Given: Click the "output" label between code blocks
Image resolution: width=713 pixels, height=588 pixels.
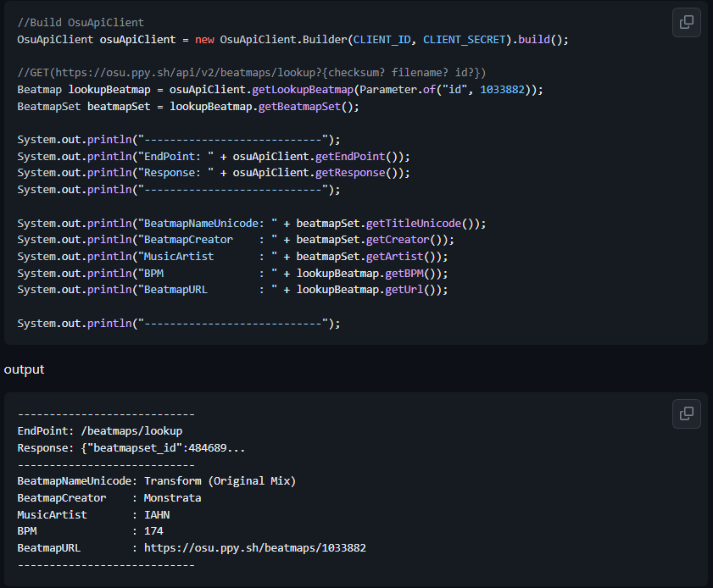Looking at the screenshot, I should coord(24,369).
